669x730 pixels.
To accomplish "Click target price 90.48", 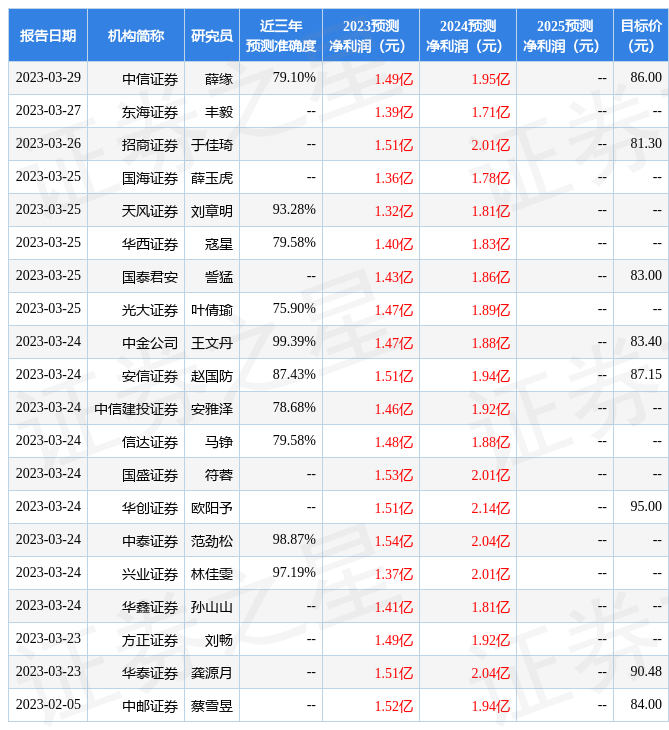I will pyautogui.click(x=646, y=672).
